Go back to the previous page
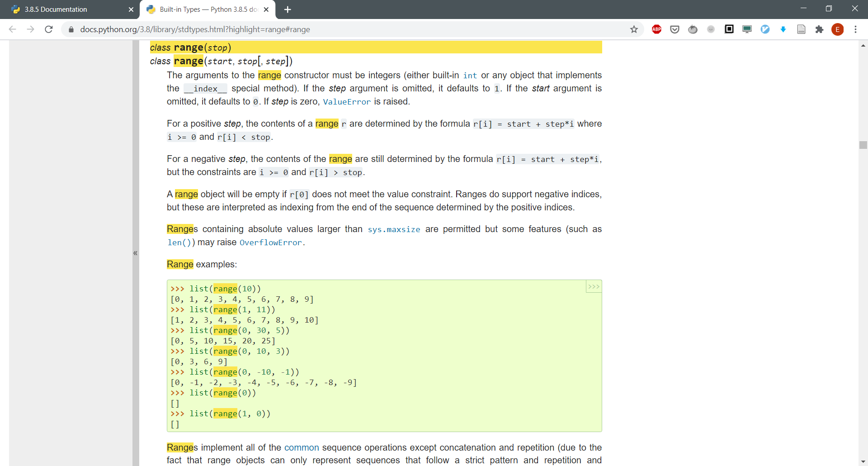Viewport: 868px width, 466px height. pos(13,29)
